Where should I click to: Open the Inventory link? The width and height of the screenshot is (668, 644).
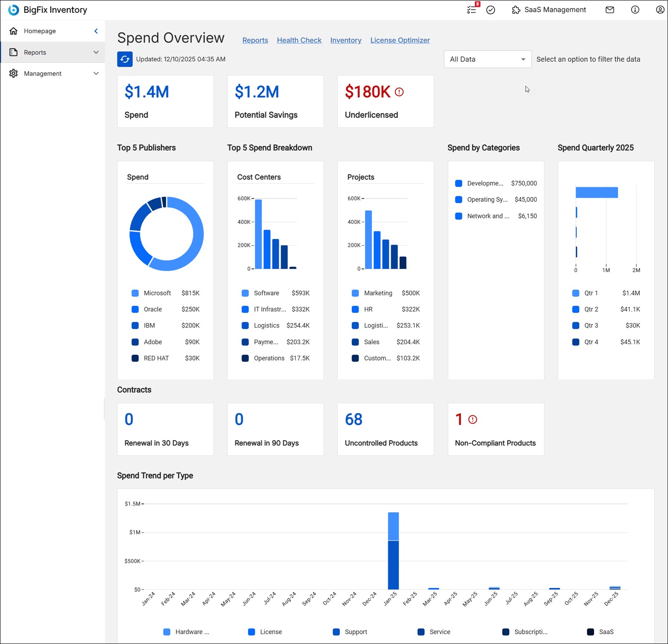346,40
